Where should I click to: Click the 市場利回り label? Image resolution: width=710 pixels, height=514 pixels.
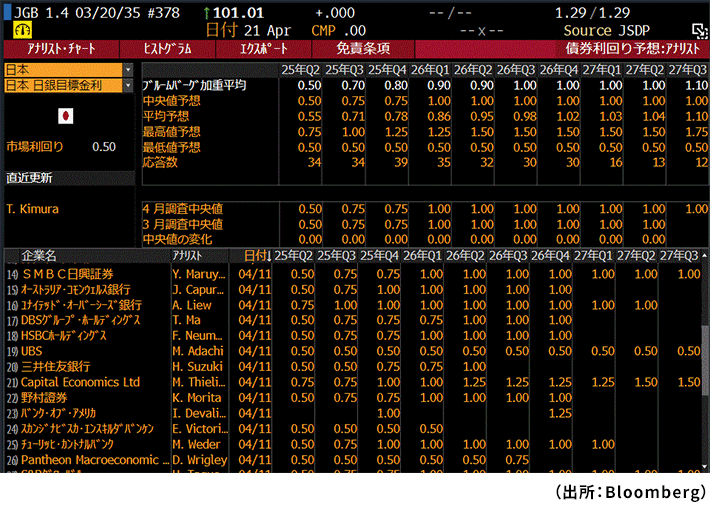35,147
